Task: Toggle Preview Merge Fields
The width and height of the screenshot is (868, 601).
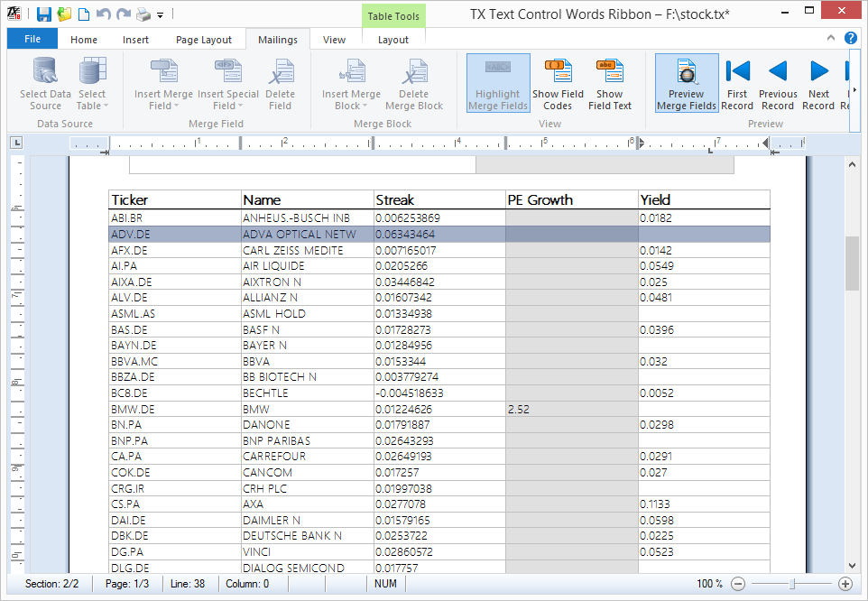Action: 687,83
